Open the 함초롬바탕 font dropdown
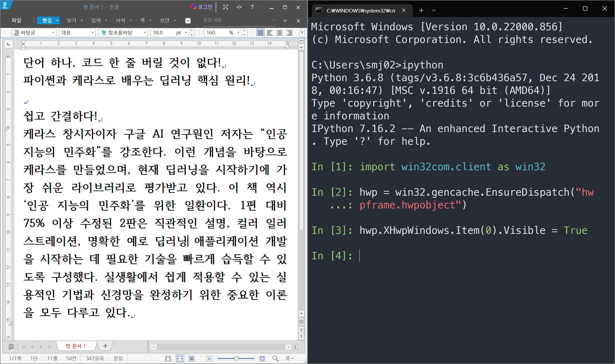 coord(145,33)
